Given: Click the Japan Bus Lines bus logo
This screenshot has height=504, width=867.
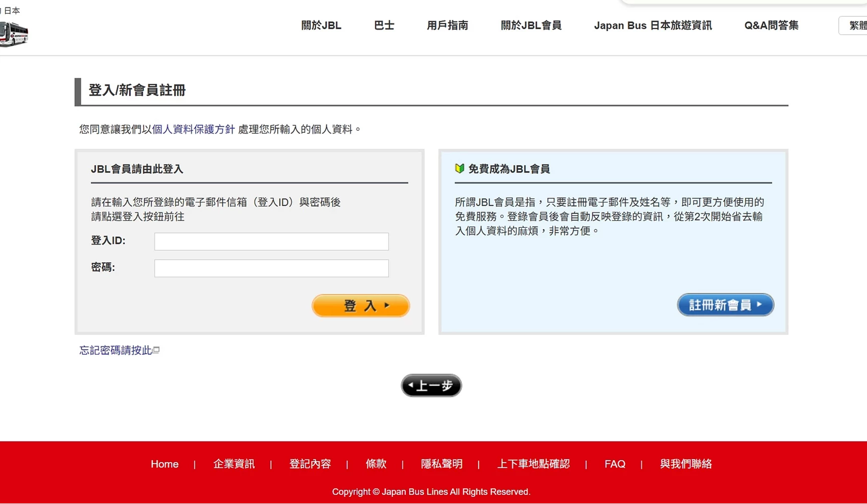Looking at the screenshot, I should point(14,34).
